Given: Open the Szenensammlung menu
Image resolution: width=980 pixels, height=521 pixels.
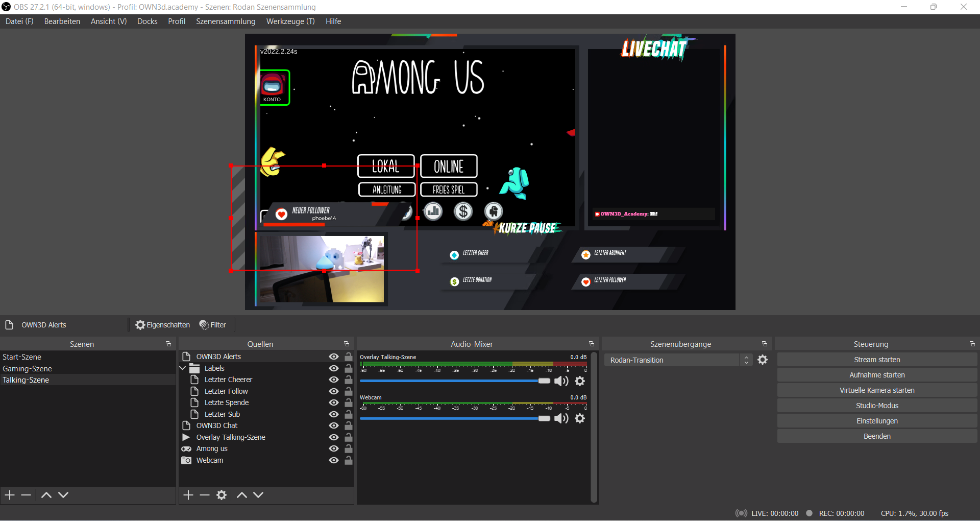Looking at the screenshot, I should [226, 21].
